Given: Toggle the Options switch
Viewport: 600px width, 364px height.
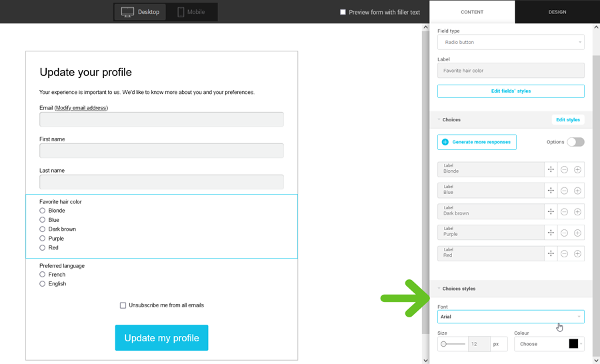Looking at the screenshot, I should pyautogui.click(x=575, y=142).
